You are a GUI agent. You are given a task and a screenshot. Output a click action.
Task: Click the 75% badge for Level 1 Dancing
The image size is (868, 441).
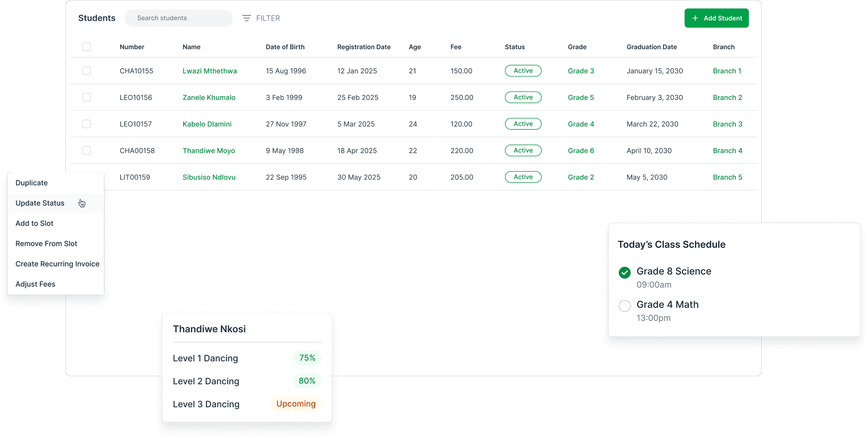coord(307,358)
